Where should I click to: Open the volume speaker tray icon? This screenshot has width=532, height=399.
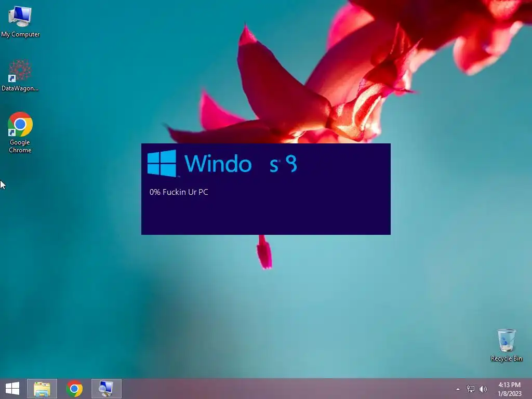pos(483,389)
